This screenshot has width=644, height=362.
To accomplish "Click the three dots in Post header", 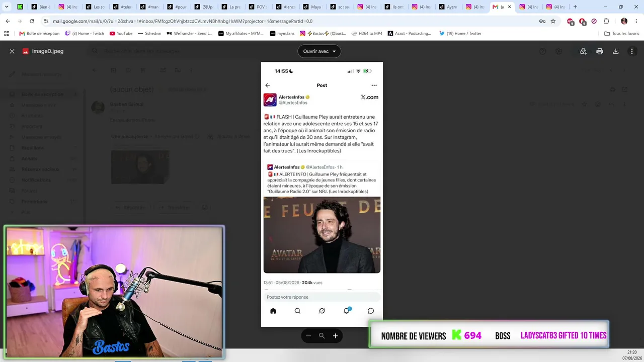I will 374,85.
